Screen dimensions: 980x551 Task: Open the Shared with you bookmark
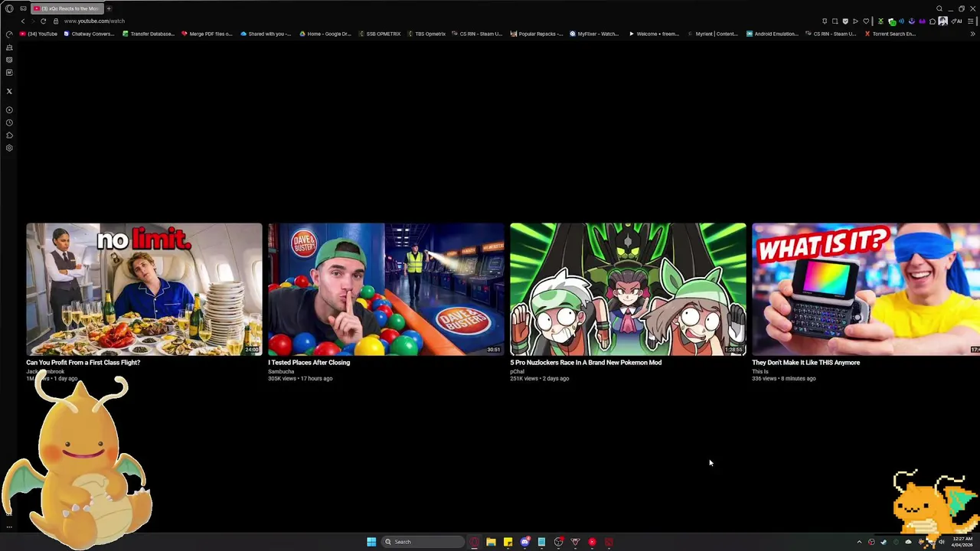[266, 34]
